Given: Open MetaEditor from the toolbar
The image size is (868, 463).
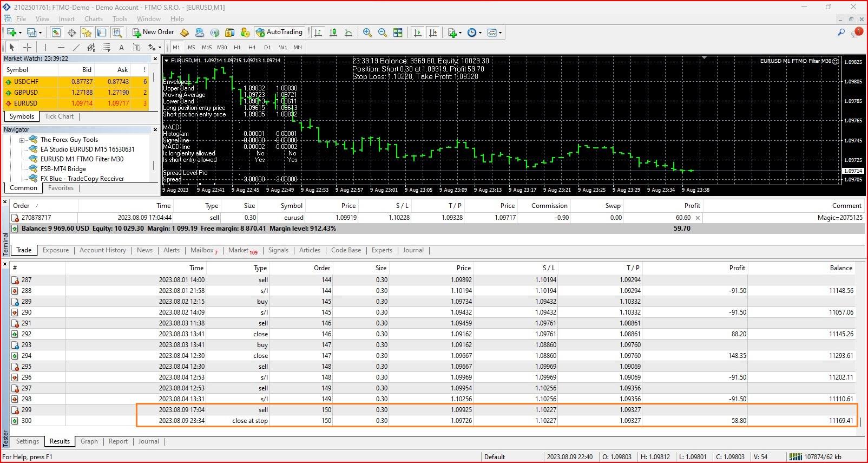Looking at the screenshot, I should [x=185, y=32].
